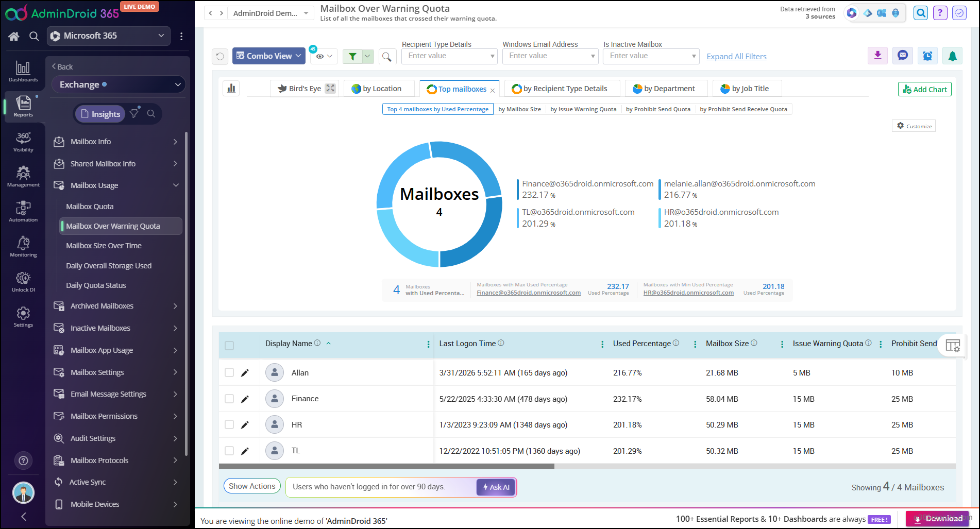Select the TL row checkbox
The height and width of the screenshot is (529, 980).
pyautogui.click(x=229, y=451)
